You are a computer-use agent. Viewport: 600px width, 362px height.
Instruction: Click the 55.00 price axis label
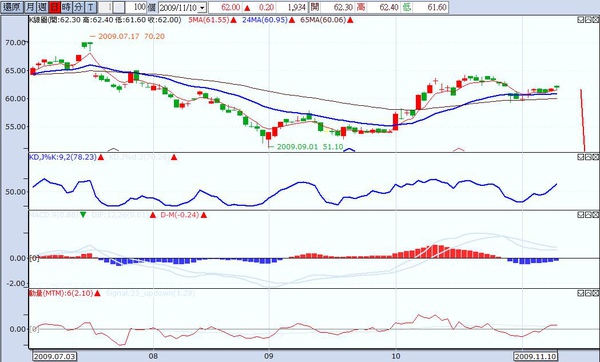15,127
